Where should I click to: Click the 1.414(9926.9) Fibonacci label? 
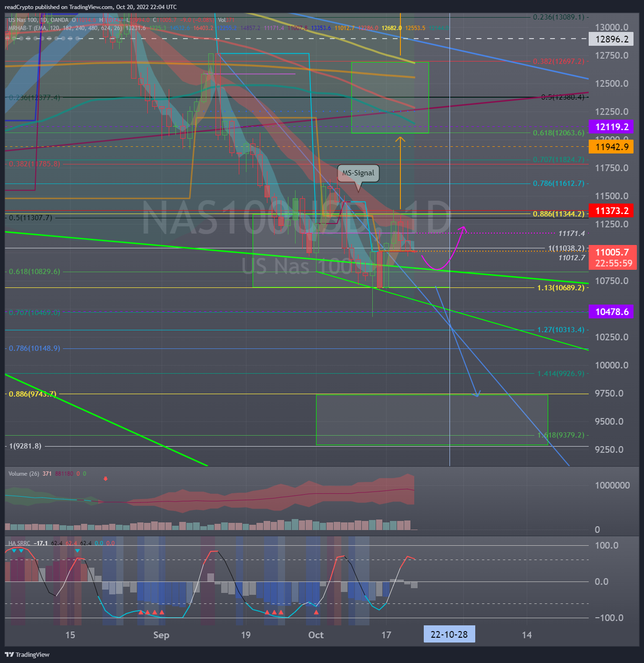point(561,373)
